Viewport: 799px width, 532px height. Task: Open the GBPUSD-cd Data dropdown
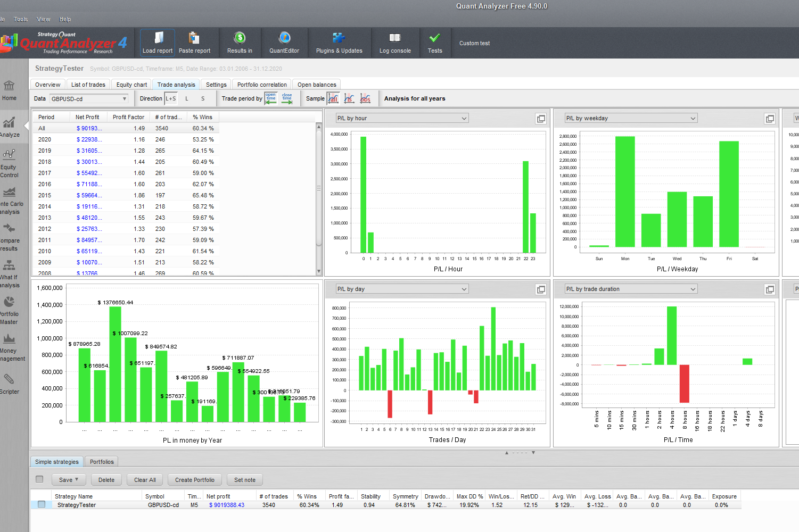pyautogui.click(x=89, y=98)
